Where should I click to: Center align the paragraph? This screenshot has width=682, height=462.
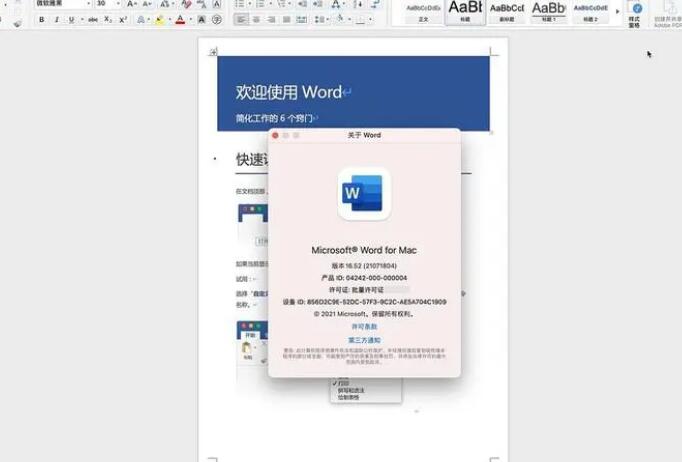pyautogui.click(x=257, y=19)
